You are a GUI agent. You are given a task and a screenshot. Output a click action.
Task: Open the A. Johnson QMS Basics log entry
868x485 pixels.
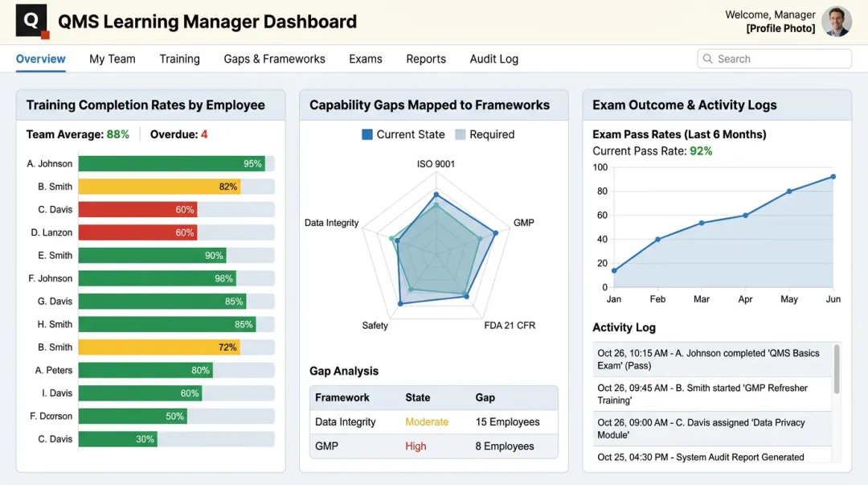pos(712,360)
